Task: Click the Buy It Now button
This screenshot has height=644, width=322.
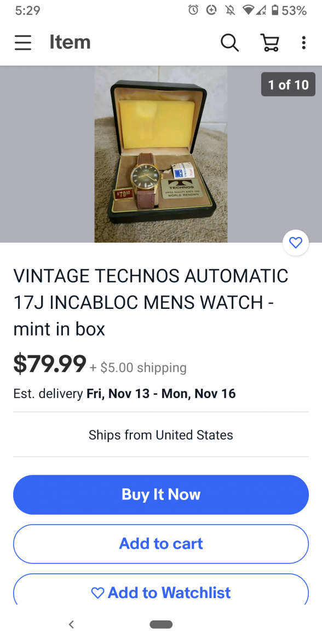Action: tap(161, 495)
